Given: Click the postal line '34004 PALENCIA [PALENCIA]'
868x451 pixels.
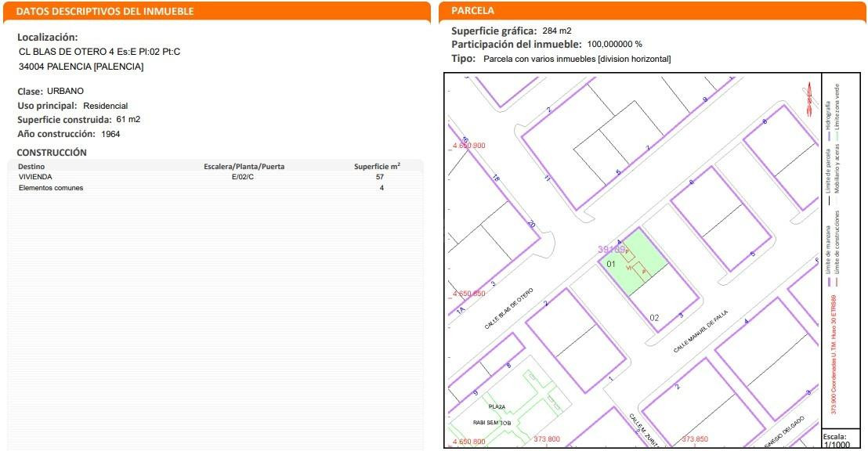Looking at the screenshot, I should coord(81,67).
